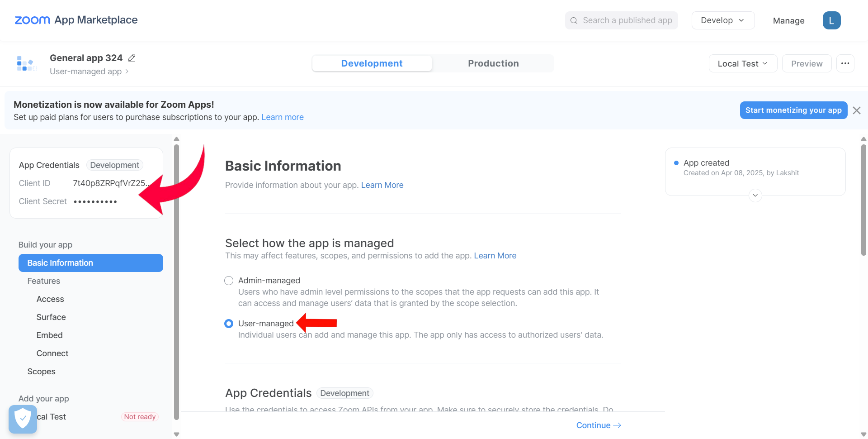
Task: Expand the App created timeline chevron
Action: click(x=755, y=196)
